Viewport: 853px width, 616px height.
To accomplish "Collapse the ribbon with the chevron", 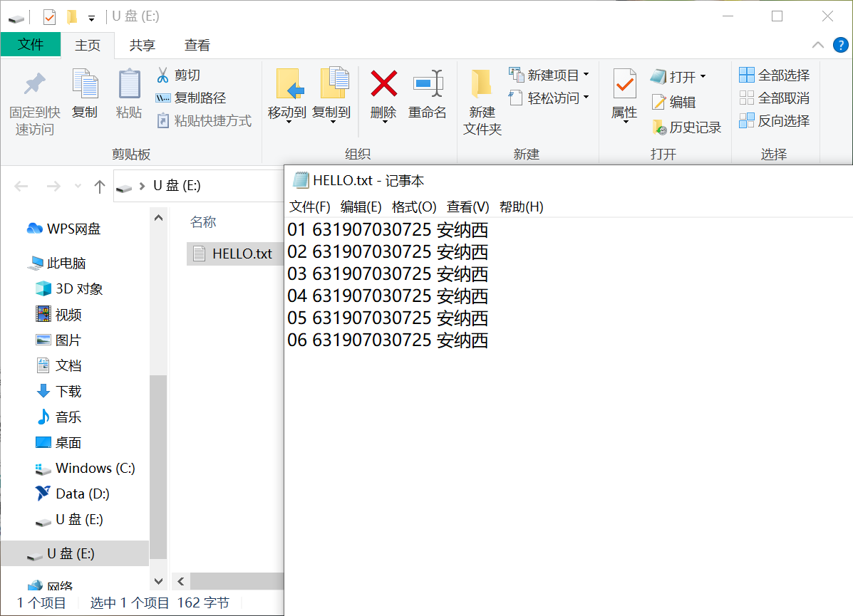I will pyautogui.click(x=818, y=44).
